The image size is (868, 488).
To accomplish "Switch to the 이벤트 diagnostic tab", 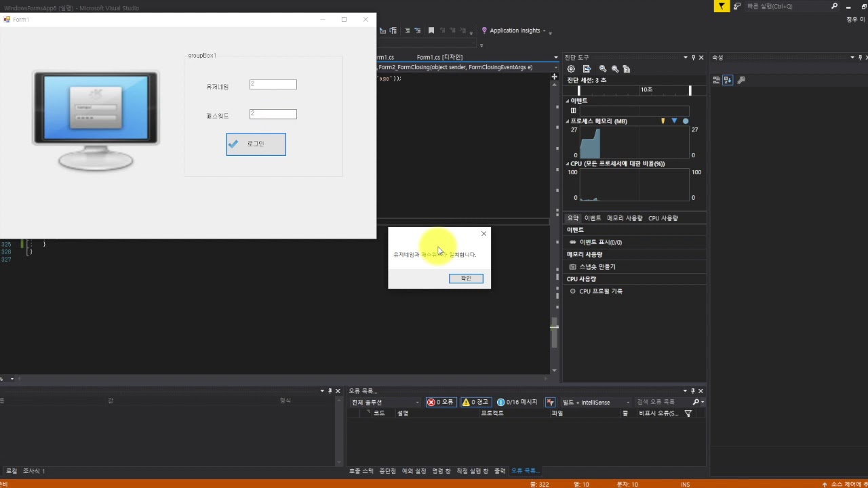I will [593, 218].
